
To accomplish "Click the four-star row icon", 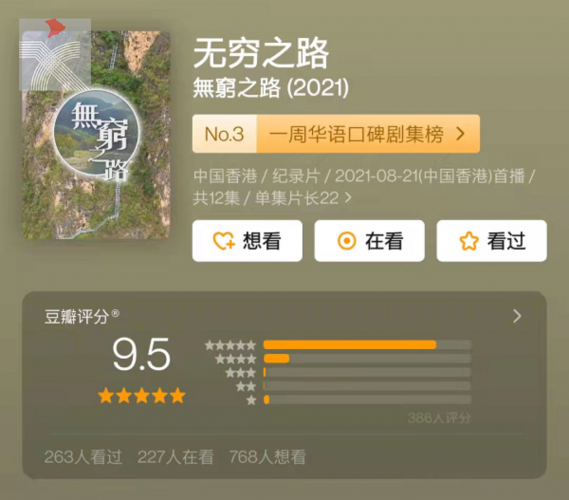I will tap(236, 359).
